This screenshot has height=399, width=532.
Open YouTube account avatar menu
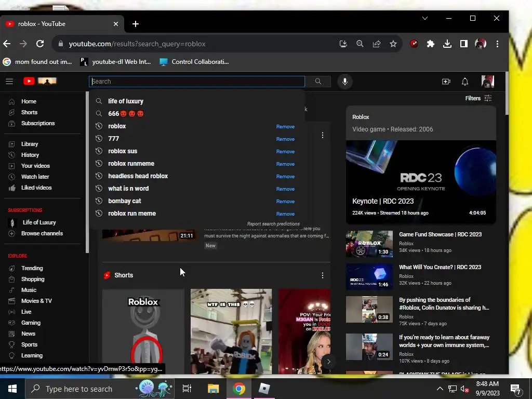[x=487, y=82]
